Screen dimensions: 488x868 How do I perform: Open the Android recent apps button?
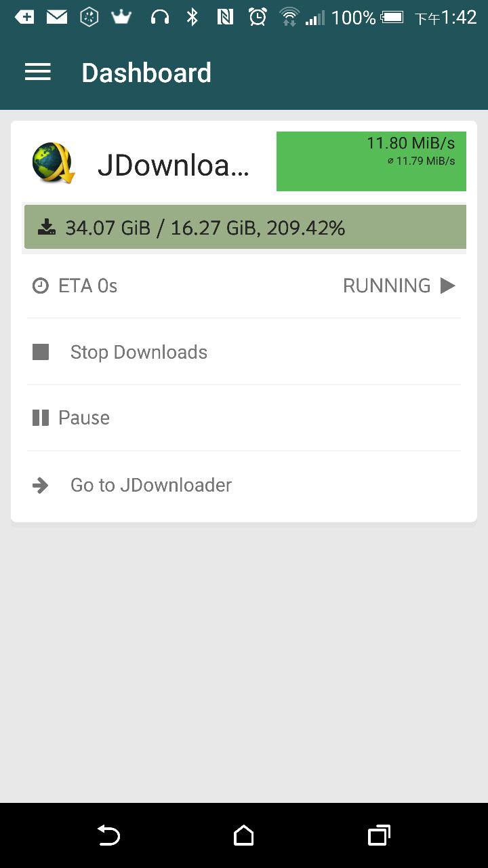(x=379, y=835)
